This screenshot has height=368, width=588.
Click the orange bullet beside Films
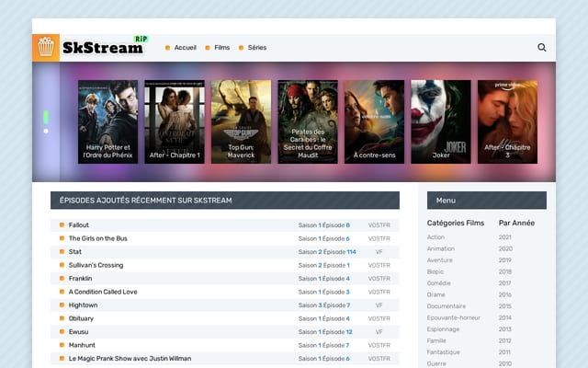pos(208,48)
